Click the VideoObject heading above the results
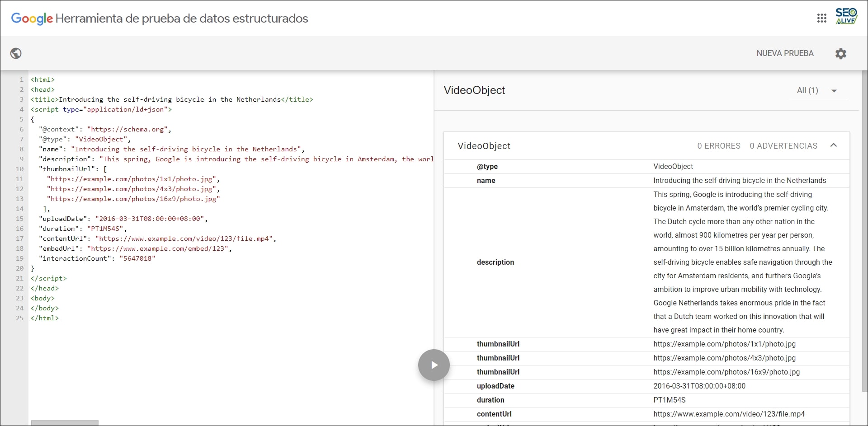Viewport: 868px width, 426px height. click(474, 90)
